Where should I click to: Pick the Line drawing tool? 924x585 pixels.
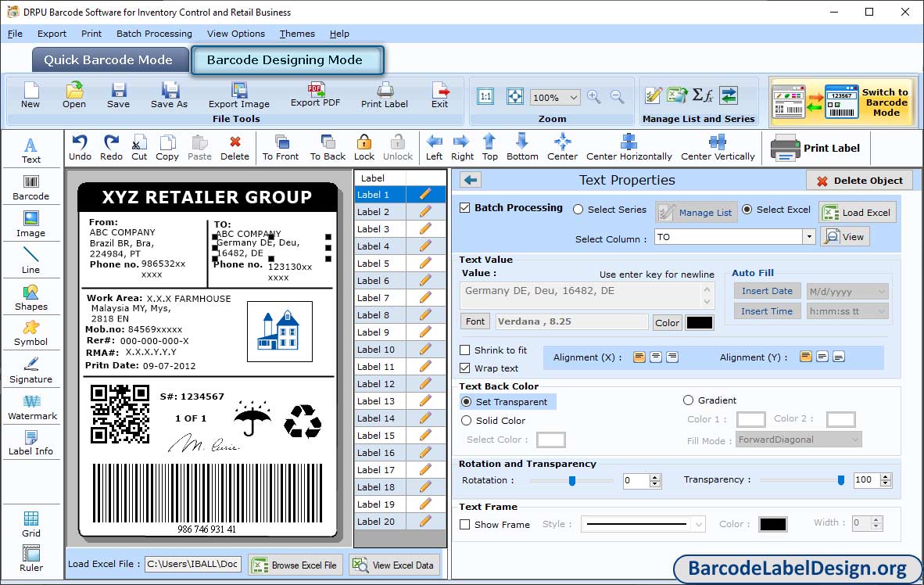point(30,260)
